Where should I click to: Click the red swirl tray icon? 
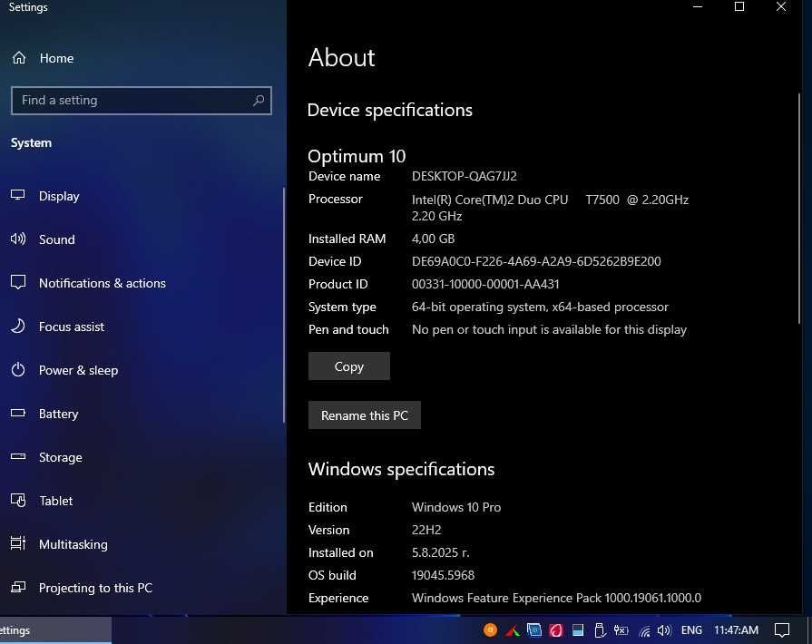[x=555, y=630]
